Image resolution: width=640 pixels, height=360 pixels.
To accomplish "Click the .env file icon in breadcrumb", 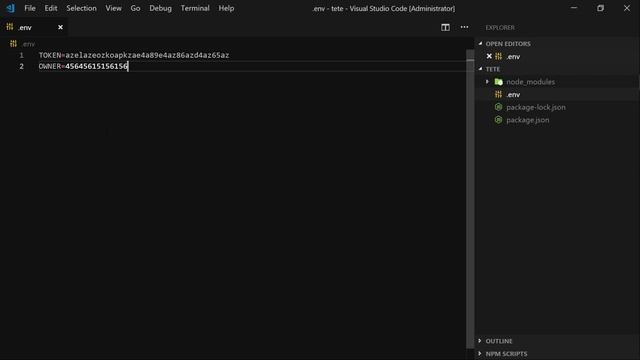I will (13, 44).
